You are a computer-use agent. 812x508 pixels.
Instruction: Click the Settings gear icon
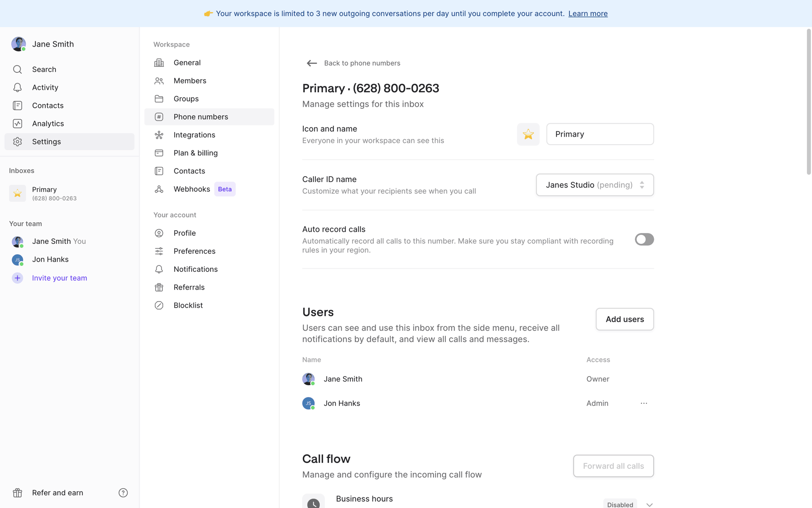click(17, 142)
